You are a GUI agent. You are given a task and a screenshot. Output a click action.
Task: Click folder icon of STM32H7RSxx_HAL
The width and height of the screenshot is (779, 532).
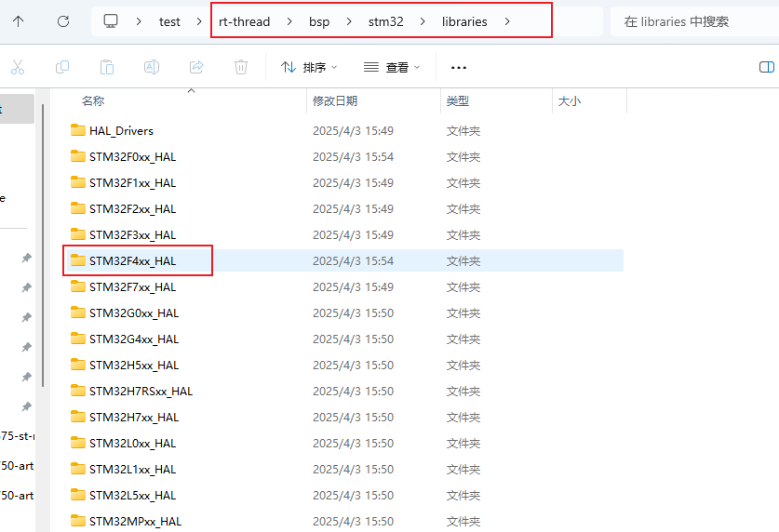(x=78, y=391)
